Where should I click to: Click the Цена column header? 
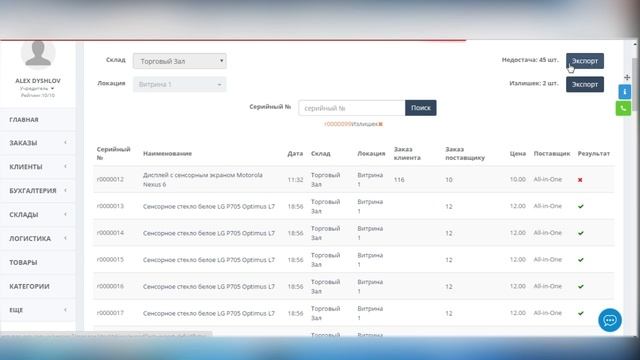pyautogui.click(x=518, y=153)
